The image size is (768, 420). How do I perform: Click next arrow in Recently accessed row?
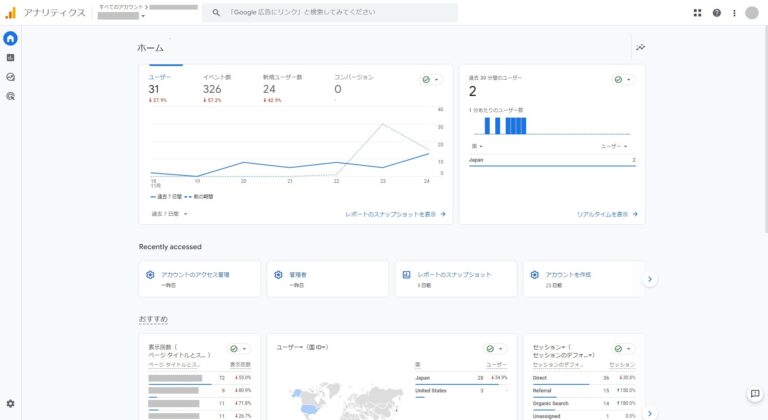[x=650, y=279]
